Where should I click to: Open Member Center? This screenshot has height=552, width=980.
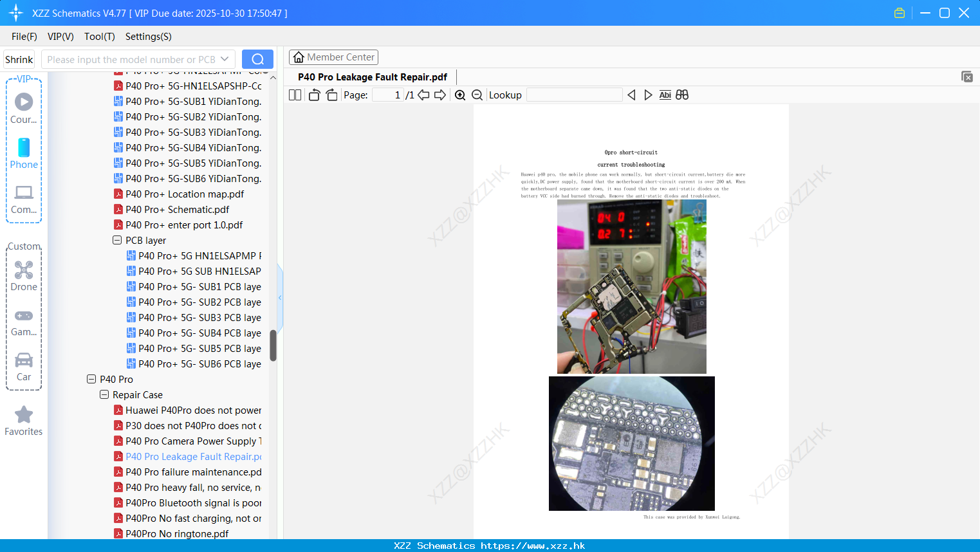[x=333, y=57]
